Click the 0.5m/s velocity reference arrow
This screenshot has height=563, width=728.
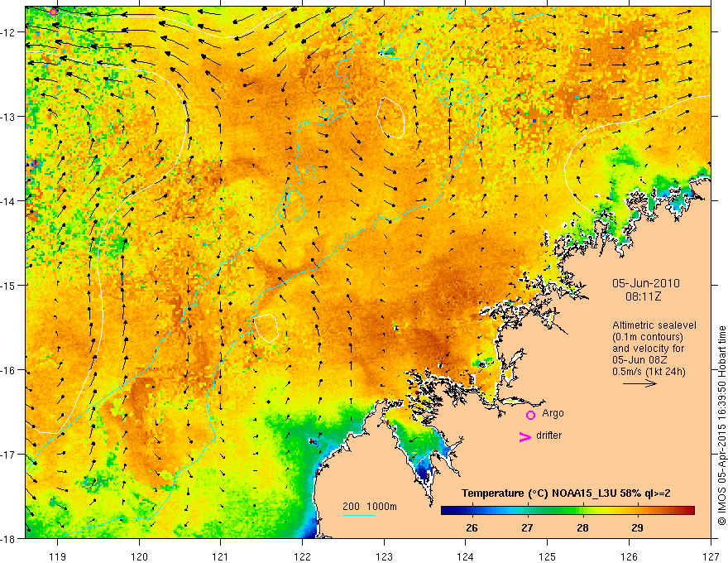pos(639,383)
